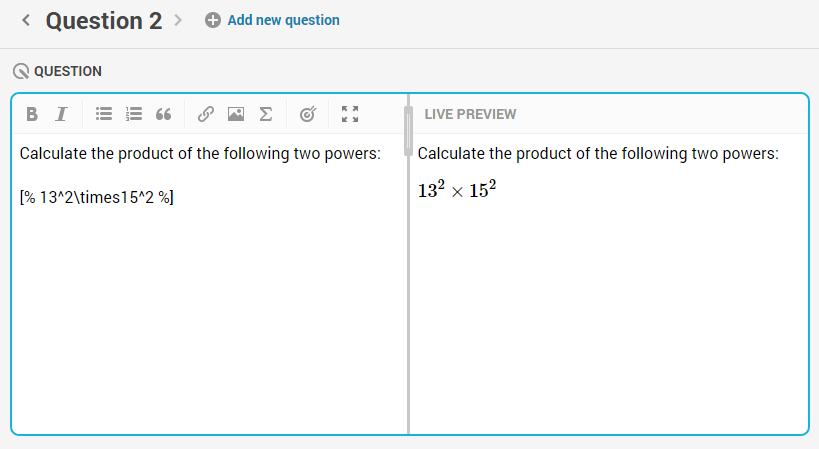Insert an image into the question
The height and width of the screenshot is (449, 819).
[236, 114]
